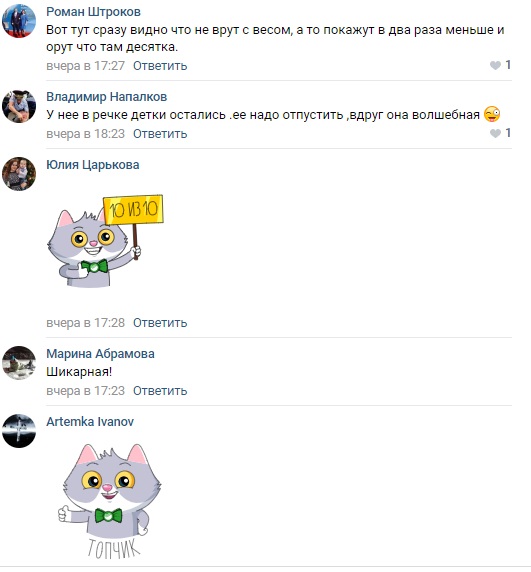
Task: Click the winking emoji in Владимир's comment
Action: point(492,114)
